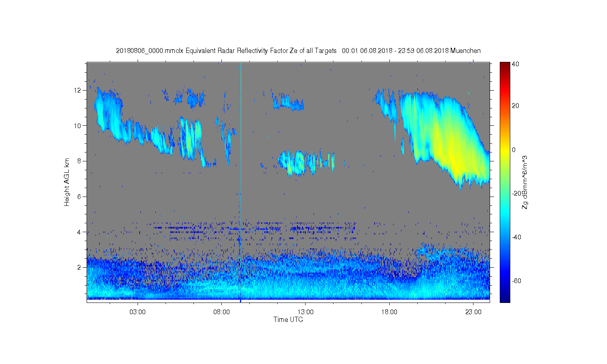Image resolution: width=607 pixels, height=364 pixels.
Task: Click the thin vertical line artifact near 09:00
Action: [x=241, y=182]
